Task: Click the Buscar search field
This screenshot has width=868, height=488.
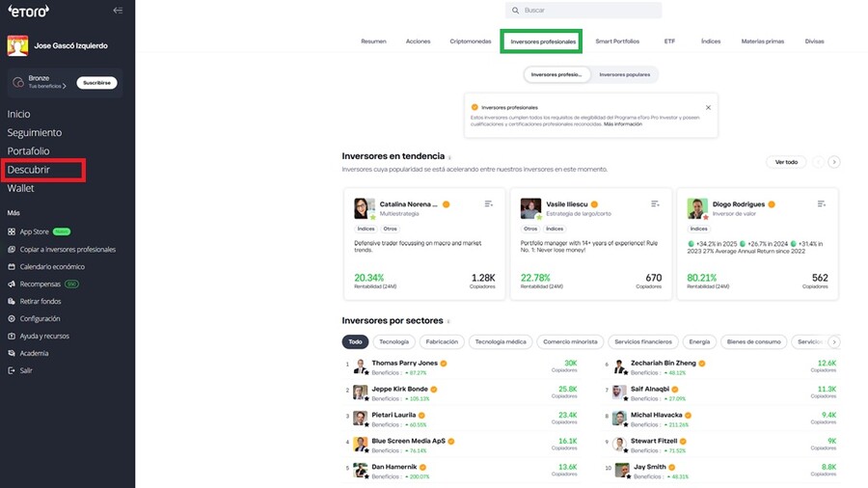Action: (x=583, y=11)
